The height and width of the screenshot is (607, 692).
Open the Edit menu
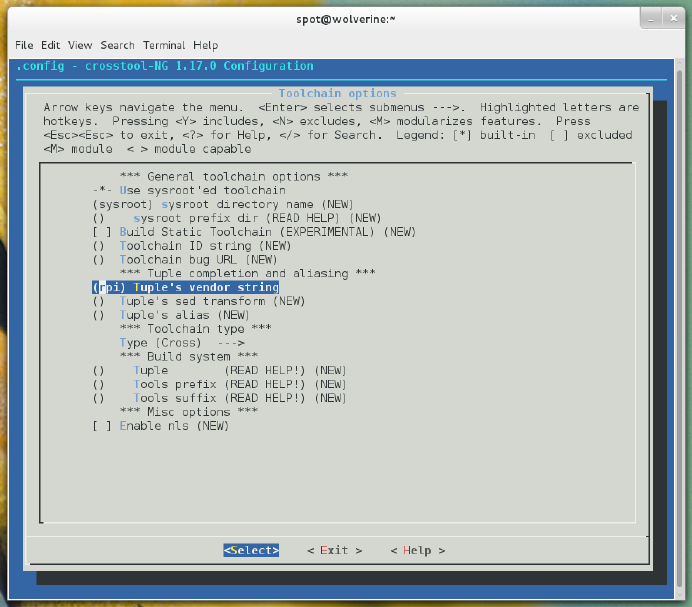click(50, 45)
